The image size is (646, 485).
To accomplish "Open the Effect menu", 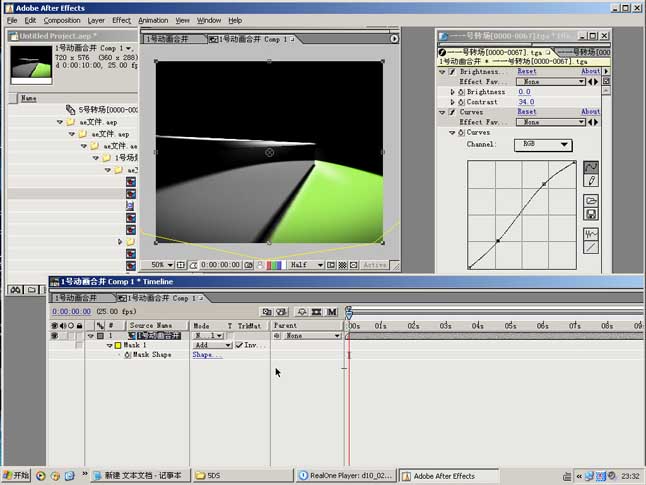I will coord(122,20).
